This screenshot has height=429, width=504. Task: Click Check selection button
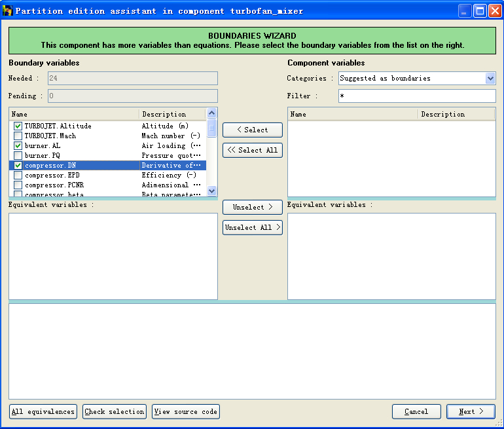(115, 411)
